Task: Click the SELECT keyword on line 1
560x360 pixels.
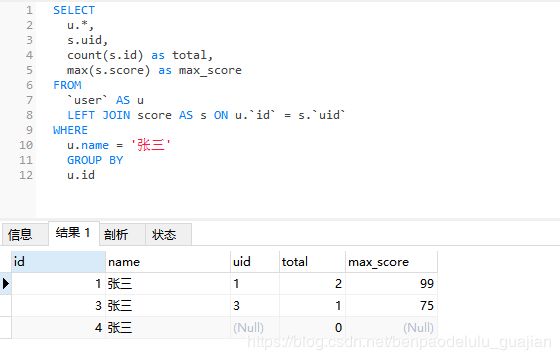Action: pos(74,10)
